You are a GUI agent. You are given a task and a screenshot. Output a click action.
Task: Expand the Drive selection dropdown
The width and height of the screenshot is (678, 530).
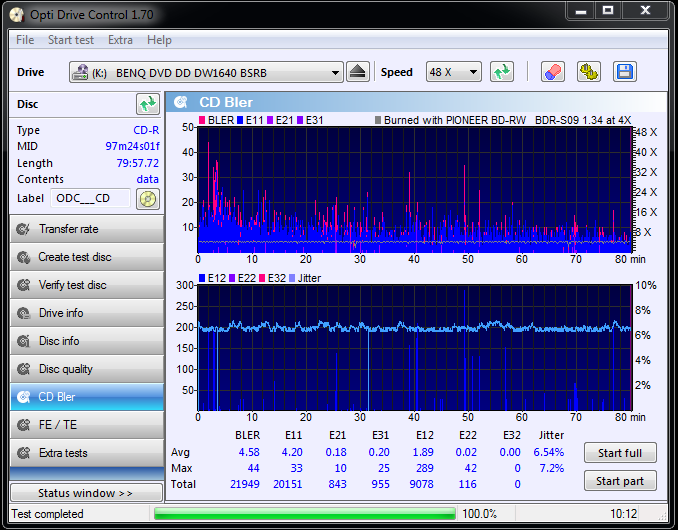pos(335,73)
